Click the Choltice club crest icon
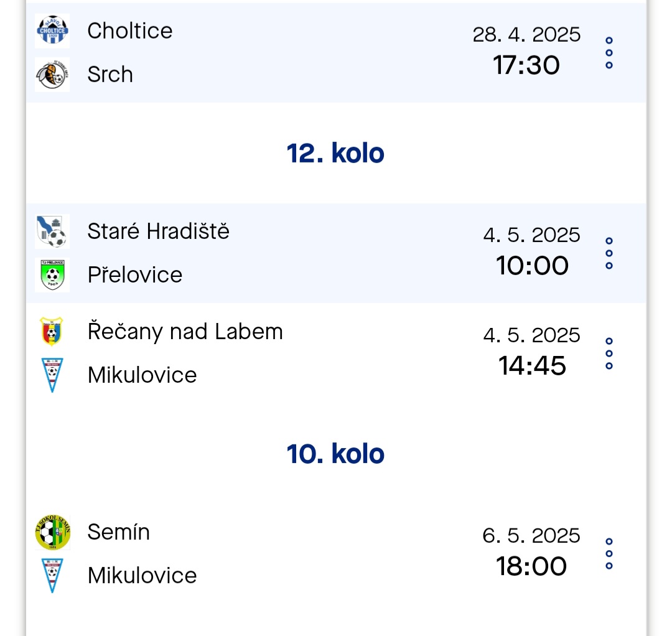Image resolution: width=672 pixels, height=636 pixels. pos(52,30)
